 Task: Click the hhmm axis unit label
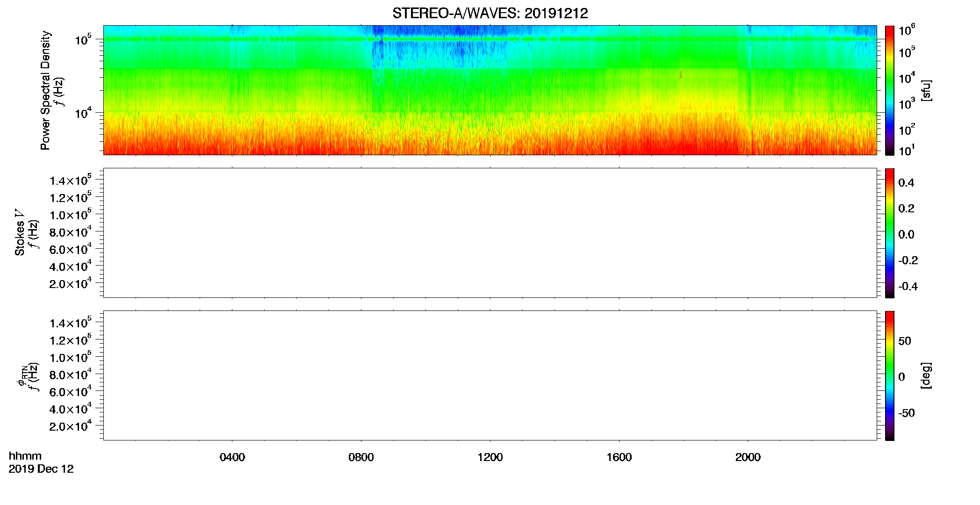click(x=25, y=456)
